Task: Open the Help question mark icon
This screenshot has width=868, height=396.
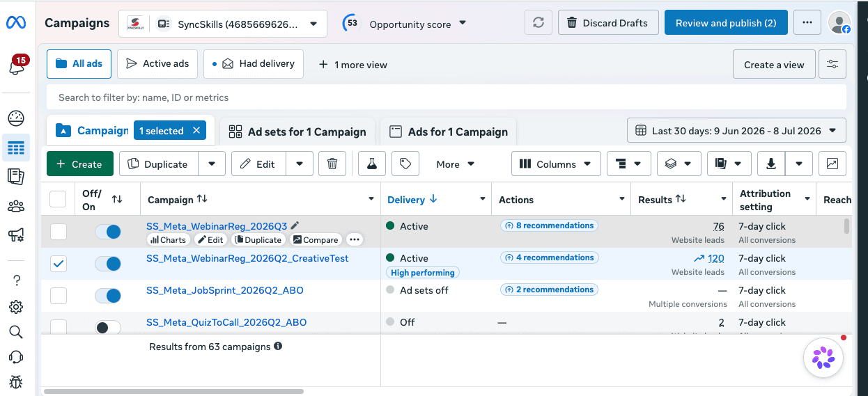Action: tap(16, 280)
